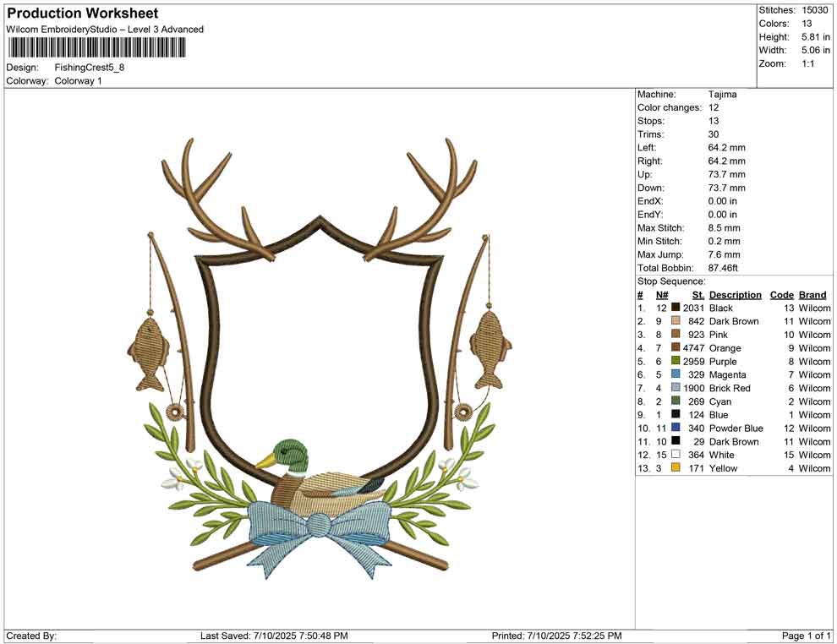Click the stitch count 2031
This screenshot has height=644, width=837.
pos(693,308)
